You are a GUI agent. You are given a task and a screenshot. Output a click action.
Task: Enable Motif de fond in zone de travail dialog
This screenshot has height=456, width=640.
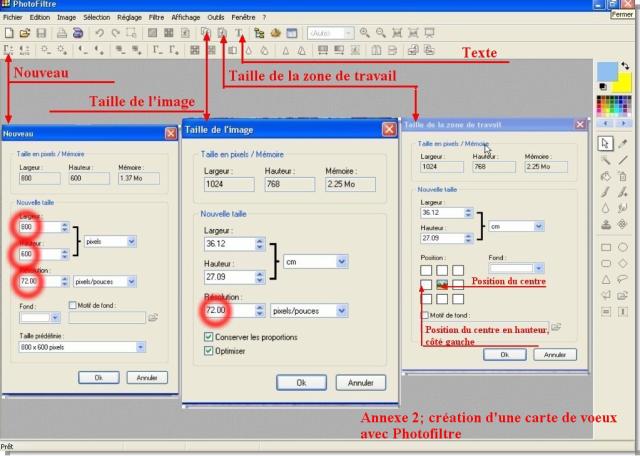click(x=425, y=315)
